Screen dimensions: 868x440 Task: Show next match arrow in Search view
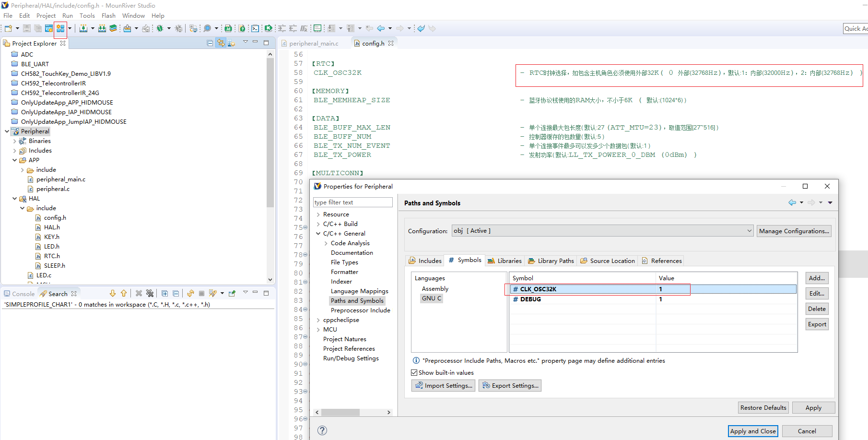point(113,293)
